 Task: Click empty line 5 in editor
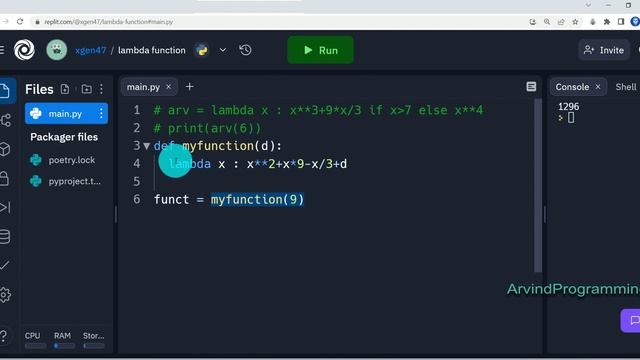[343, 182]
